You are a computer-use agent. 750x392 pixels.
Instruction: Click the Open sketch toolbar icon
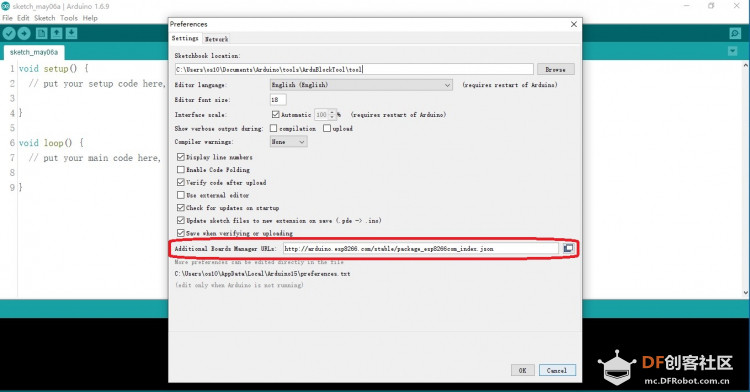click(56, 33)
